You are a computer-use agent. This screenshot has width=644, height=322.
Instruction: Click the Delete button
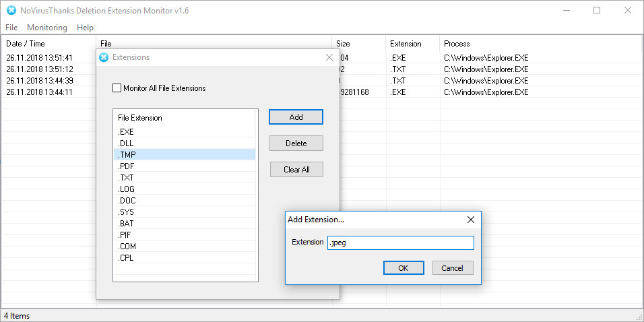(296, 143)
